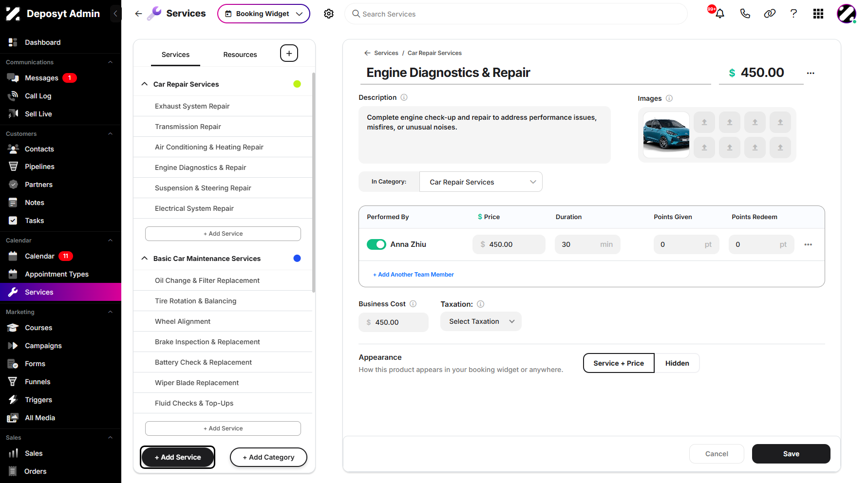This screenshot has width=868, height=483.
Task: Collapse the sidebar with chevron button
Action: [115, 14]
